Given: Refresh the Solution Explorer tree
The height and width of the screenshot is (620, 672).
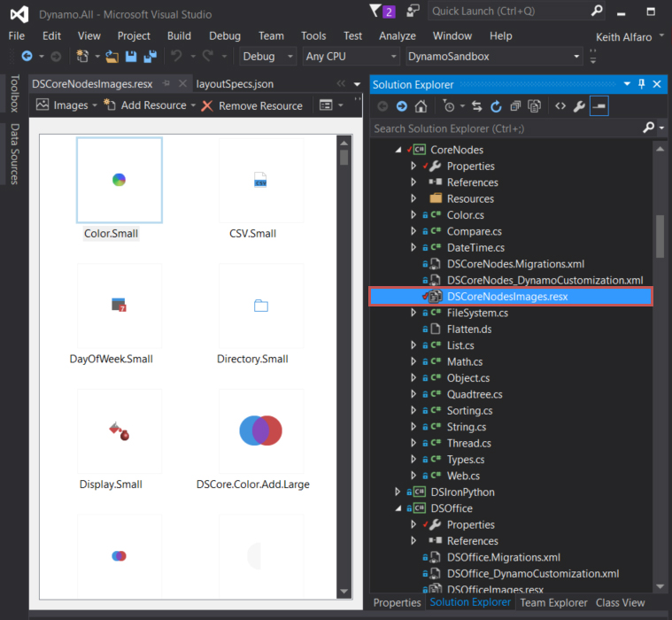Looking at the screenshot, I should [x=496, y=106].
